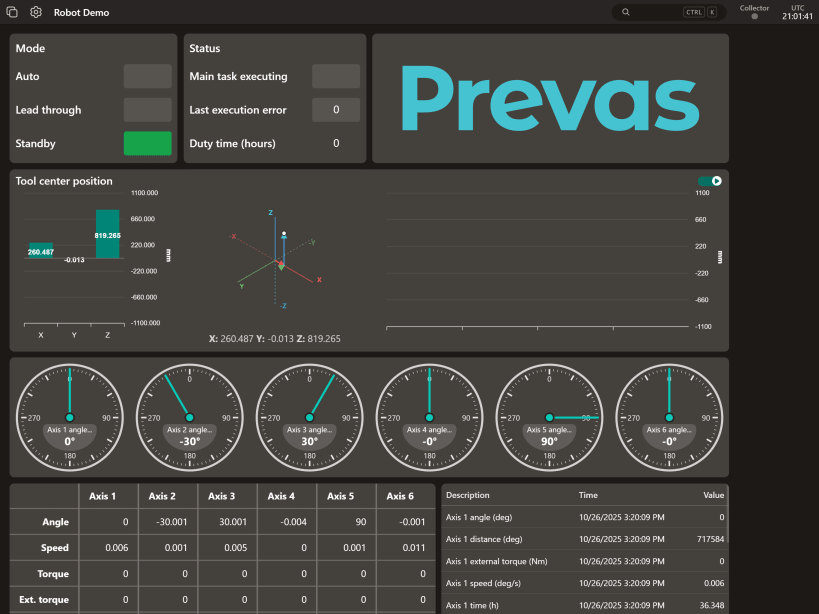Open the dashboards icon at top left
This screenshot has width=819, height=614.
click(11, 12)
